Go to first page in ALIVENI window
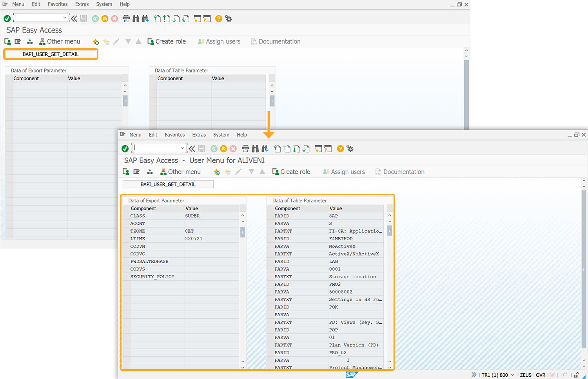Viewport: 588px width, 379px height. [x=277, y=149]
